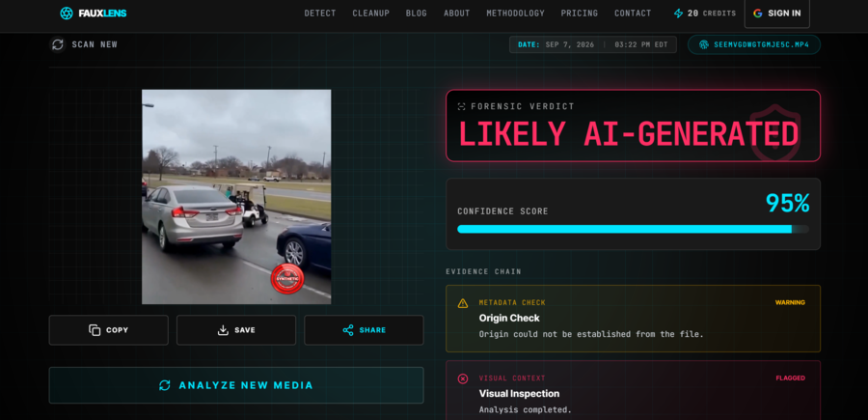Click the Flagged status tag

point(790,378)
